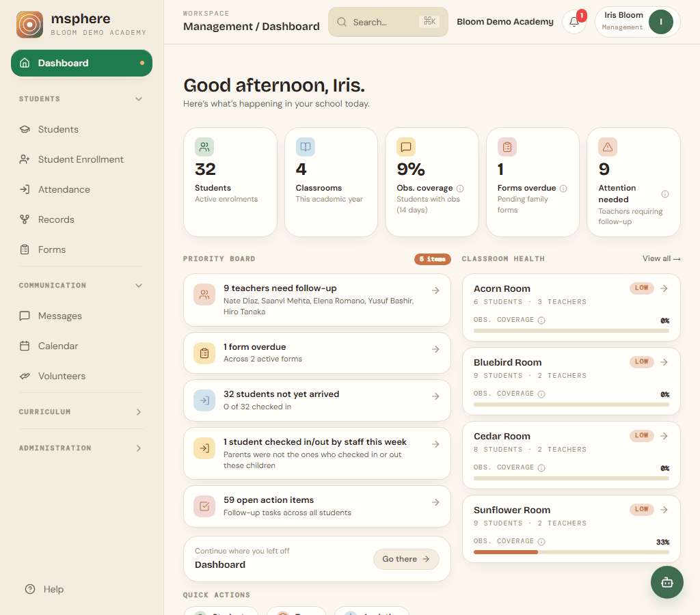Click the 32 Students stat value

[205, 169]
